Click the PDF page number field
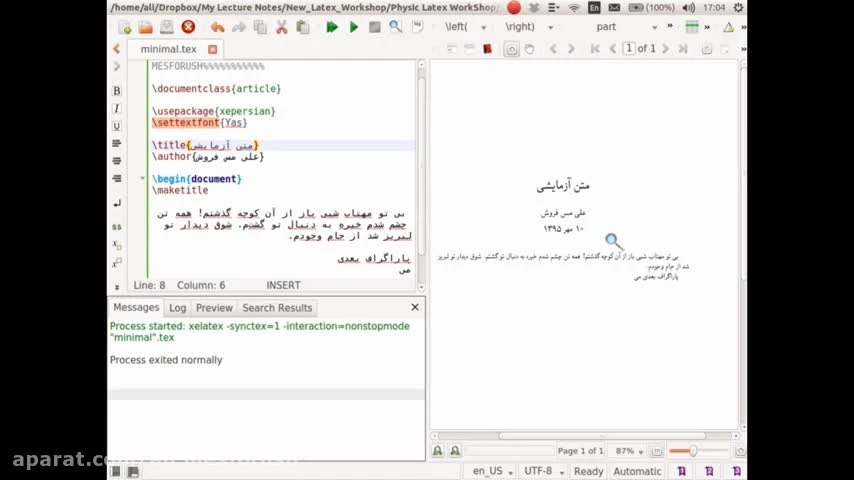 [629, 48]
